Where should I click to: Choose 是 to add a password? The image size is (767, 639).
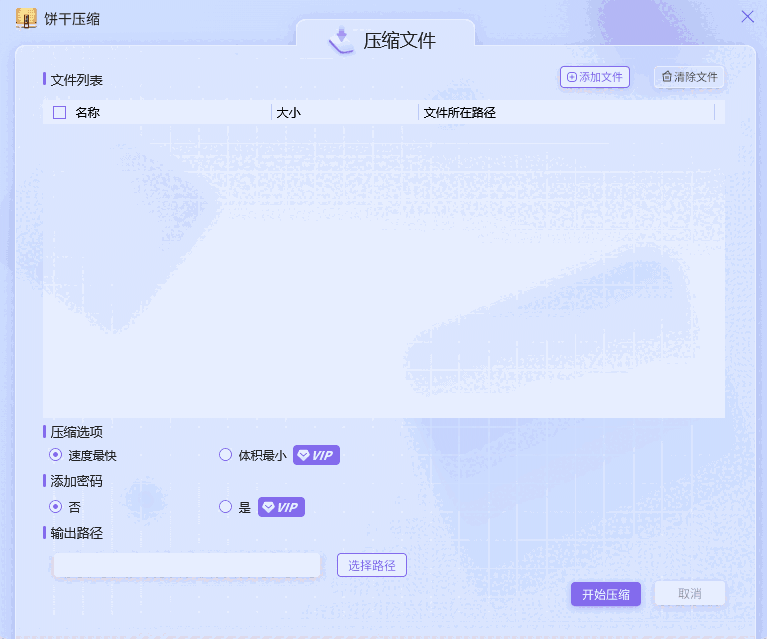click(x=225, y=506)
